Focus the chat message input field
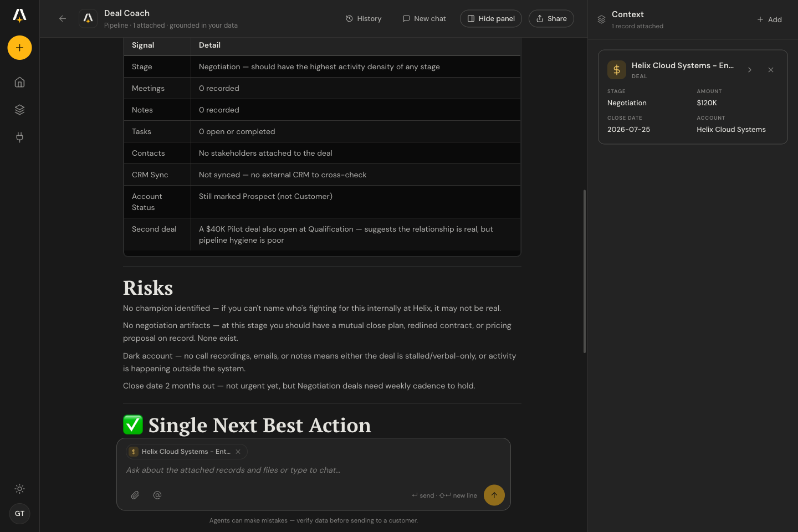This screenshot has width=798, height=532. (x=314, y=470)
